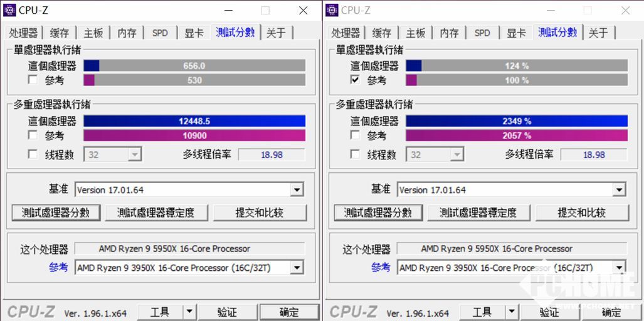Click 工具 button in left window
Viewport: 644px width, 321px height.
pos(160,312)
